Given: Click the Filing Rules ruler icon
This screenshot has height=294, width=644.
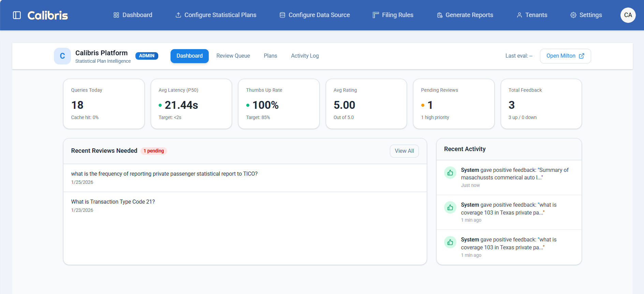Looking at the screenshot, I should 376,15.
